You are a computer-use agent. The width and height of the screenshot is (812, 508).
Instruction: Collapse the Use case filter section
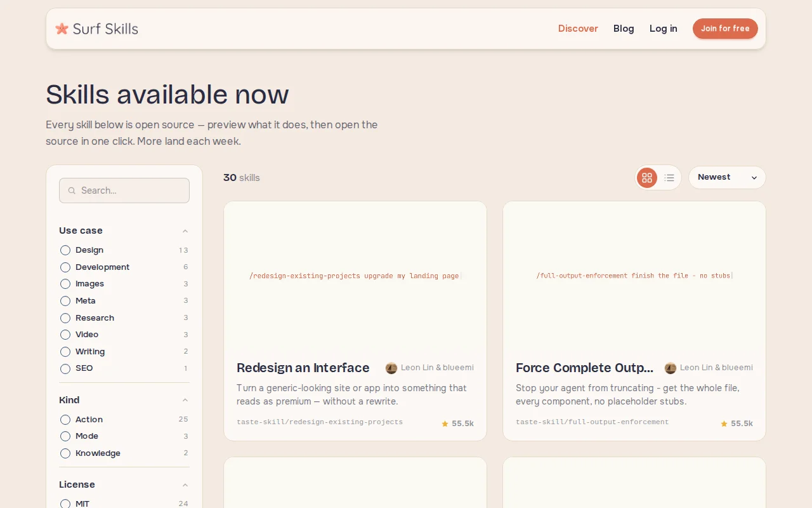click(185, 231)
